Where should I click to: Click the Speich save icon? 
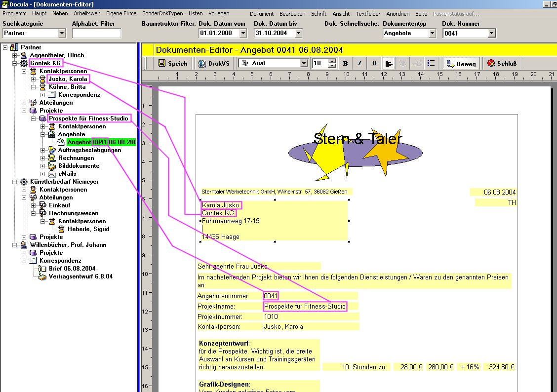162,63
